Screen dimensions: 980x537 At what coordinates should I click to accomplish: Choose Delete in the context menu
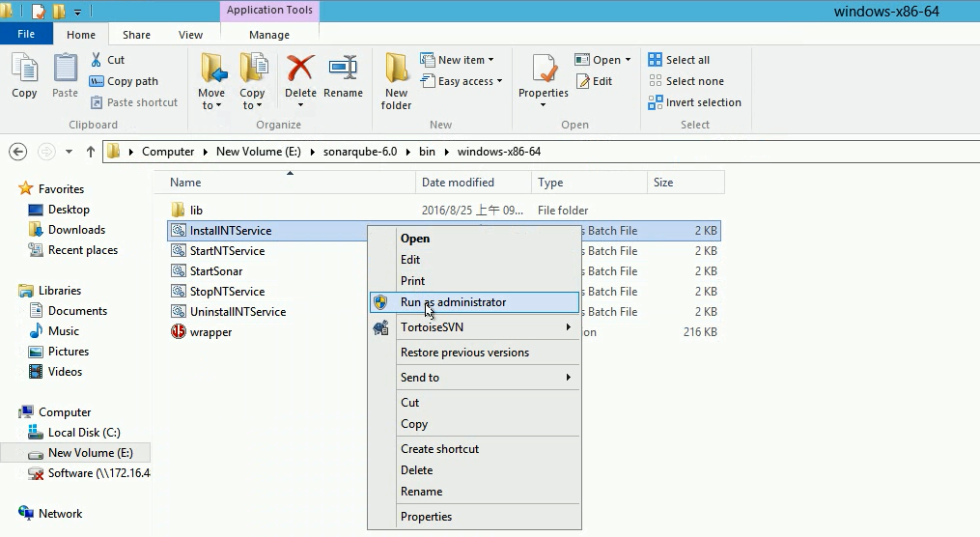pyautogui.click(x=474, y=469)
